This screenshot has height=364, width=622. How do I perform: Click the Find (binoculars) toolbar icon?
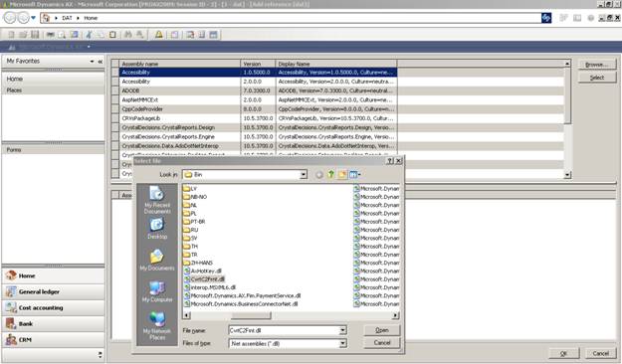coord(127,35)
